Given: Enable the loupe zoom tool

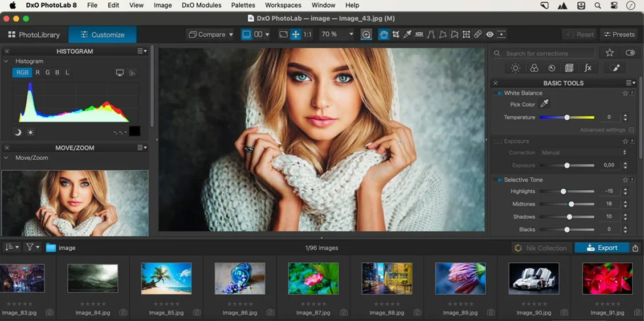Looking at the screenshot, I should click(366, 35).
